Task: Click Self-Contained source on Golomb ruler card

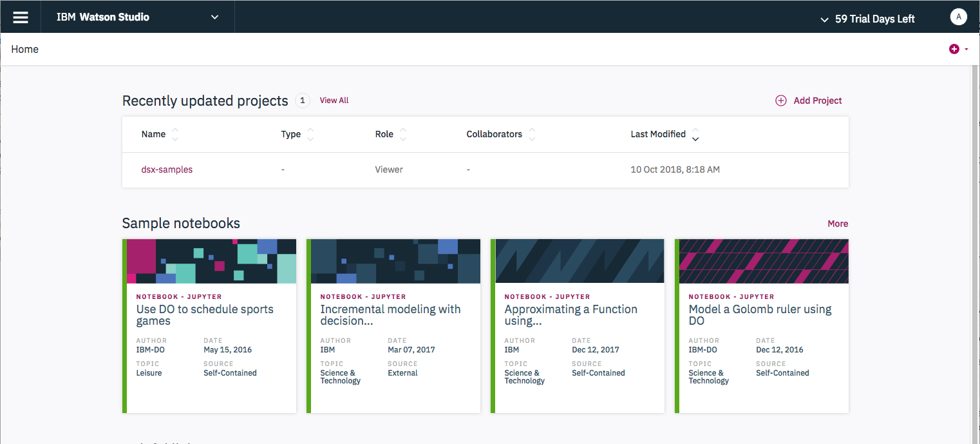Action: pyautogui.click(x=782, y=373)
